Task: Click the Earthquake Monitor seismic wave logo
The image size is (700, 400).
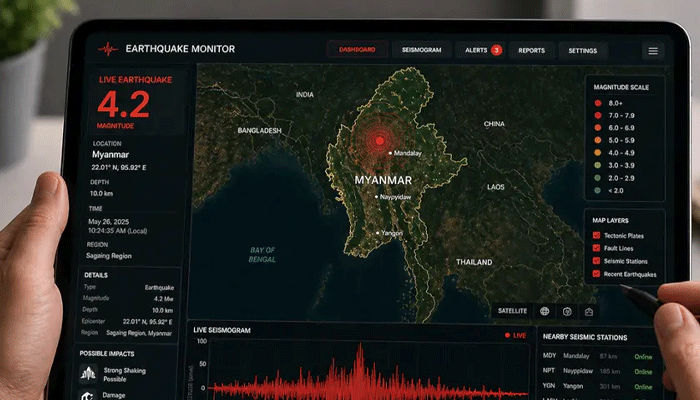Action: pyautogui.click(x=107, y=48)
